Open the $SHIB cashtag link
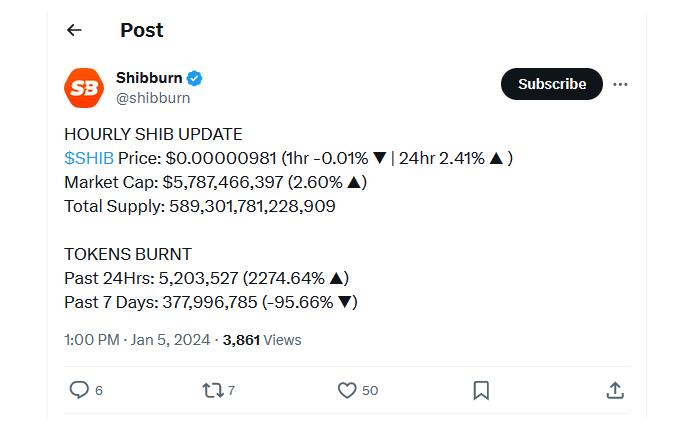The image size is (677, 425). pyautogui.click(x=89, y=159)
